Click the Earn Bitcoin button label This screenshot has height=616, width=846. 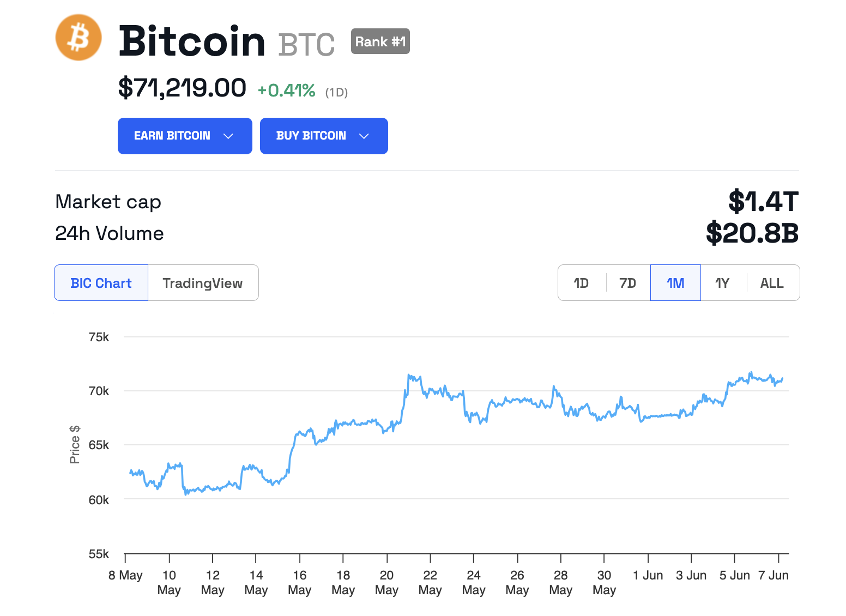pyautogui.click(x=172, y=136)
